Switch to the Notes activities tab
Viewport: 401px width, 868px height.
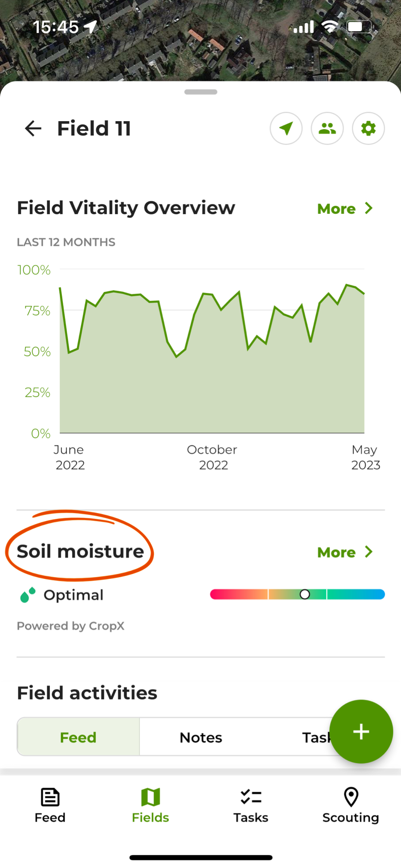click(x=201, y=737)
